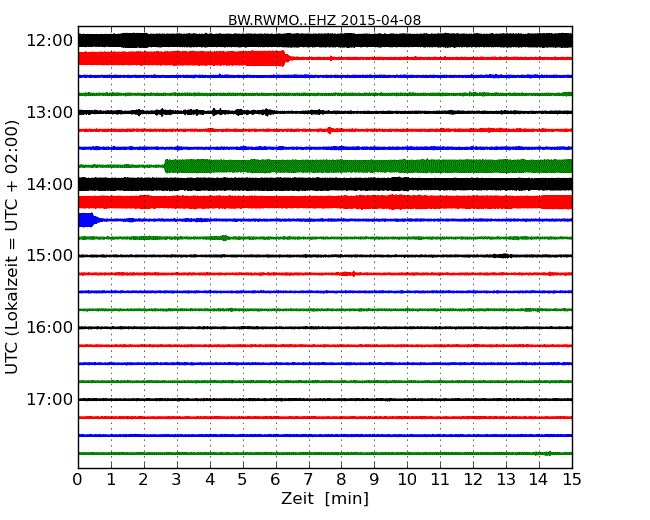Click the thick red 14:15 trace
This screenshot has width=650, height=520.
325,202
